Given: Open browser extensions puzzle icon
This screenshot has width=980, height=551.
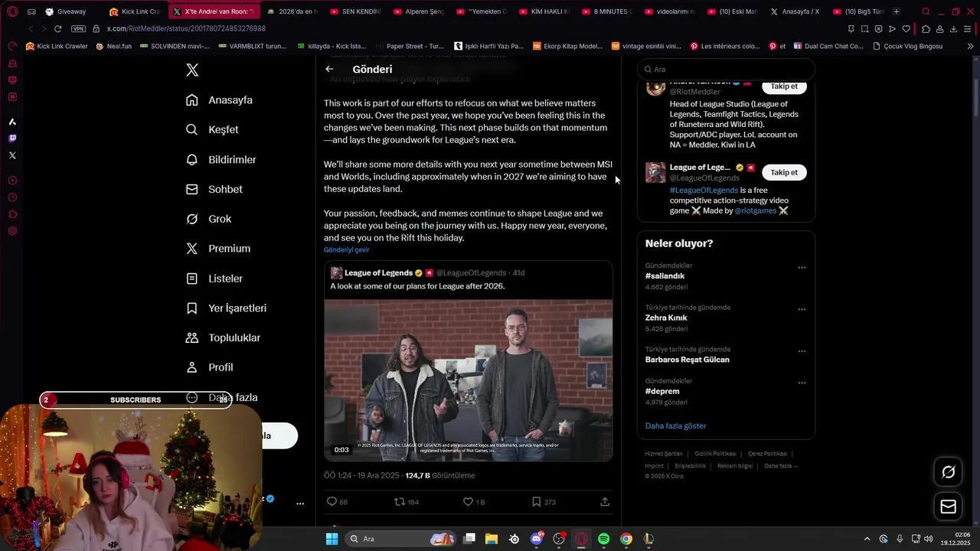Looking at the screenshot, I should (x=926, y=28).
